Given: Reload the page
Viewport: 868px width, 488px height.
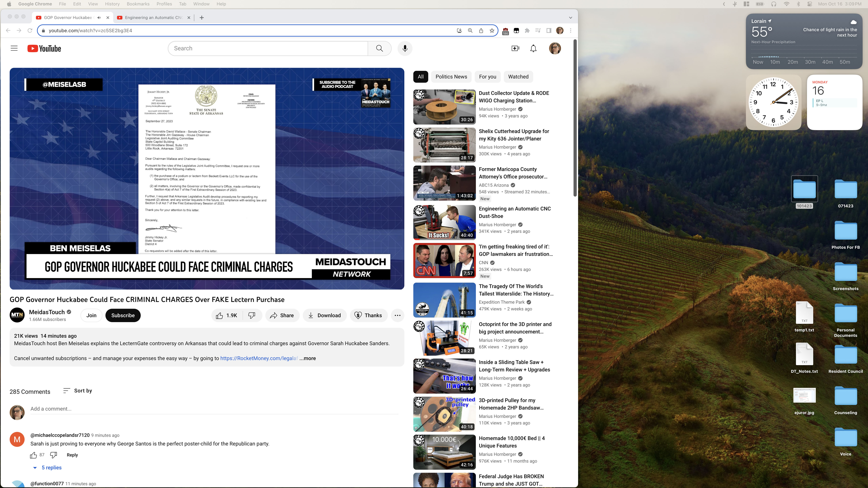Looking at the screenshot, I should [30, 31].
